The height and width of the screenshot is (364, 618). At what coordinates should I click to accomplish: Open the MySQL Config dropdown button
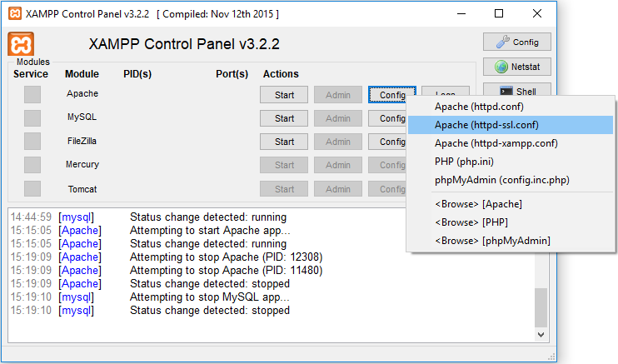coord(387,118)
